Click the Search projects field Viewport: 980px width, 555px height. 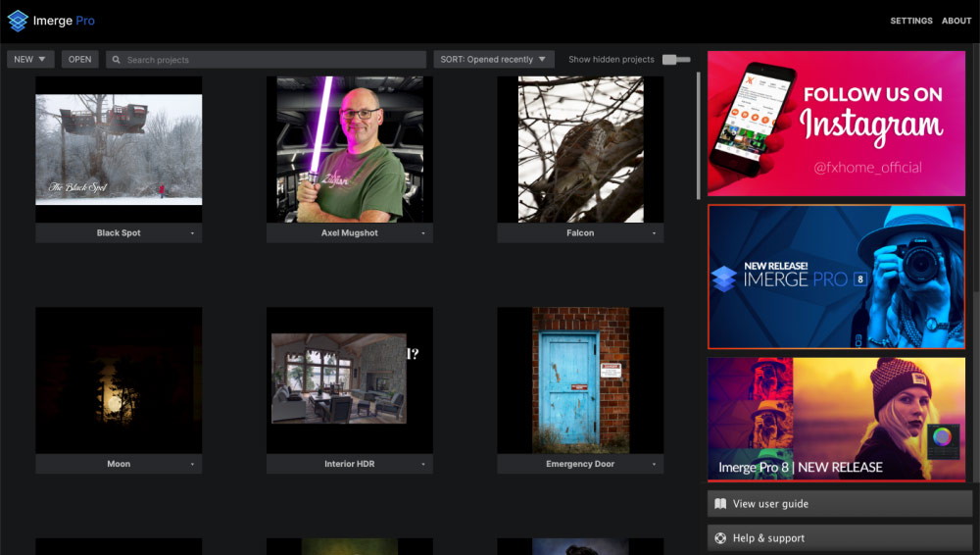coord(266,60)
